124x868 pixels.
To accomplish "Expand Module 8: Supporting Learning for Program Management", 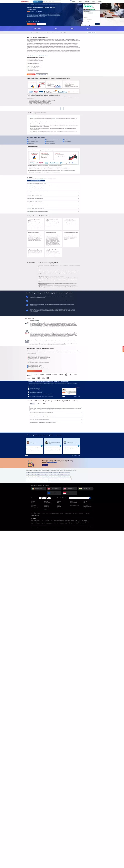I will [x=53, y=212].
